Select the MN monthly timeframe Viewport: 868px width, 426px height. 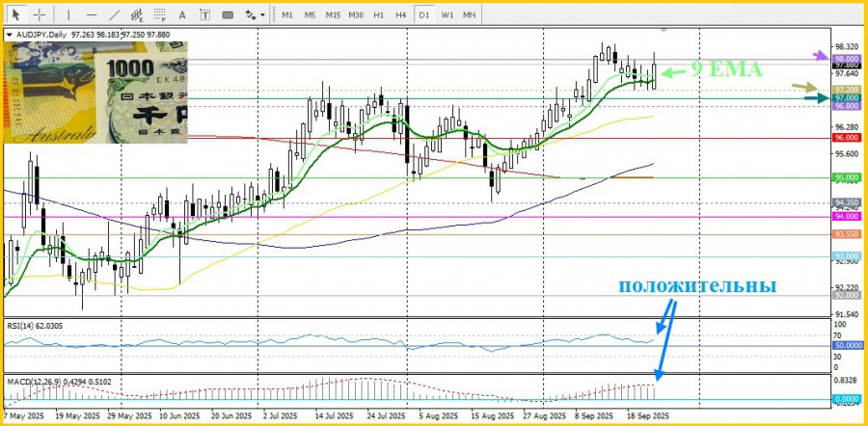click(470, 14)
